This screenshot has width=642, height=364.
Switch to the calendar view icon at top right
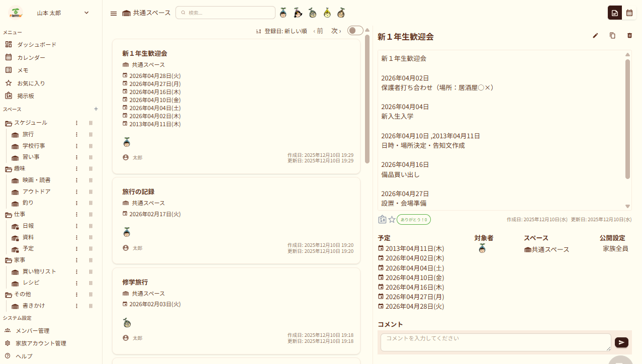point(629,13)
